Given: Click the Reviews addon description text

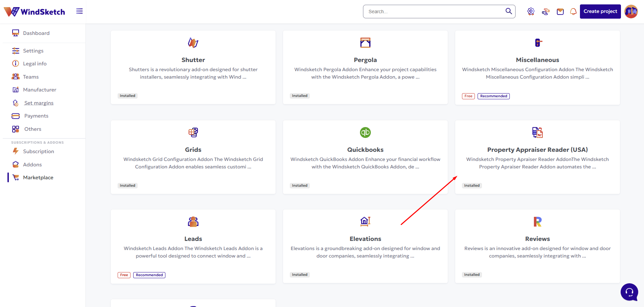Looking at the screenshot, I should (x=538, y=252).
